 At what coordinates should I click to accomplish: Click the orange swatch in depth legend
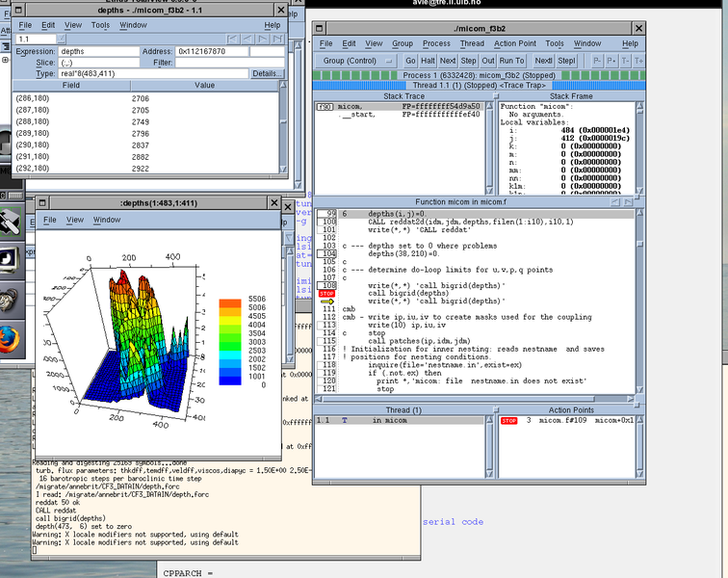pos(230,303)
